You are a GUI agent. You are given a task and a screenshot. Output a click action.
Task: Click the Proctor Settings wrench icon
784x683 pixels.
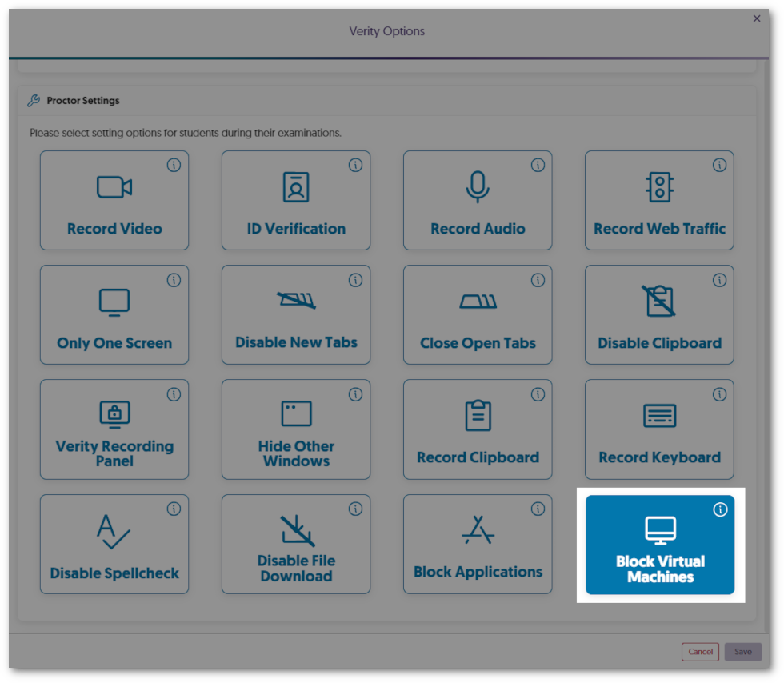[33, 100]
